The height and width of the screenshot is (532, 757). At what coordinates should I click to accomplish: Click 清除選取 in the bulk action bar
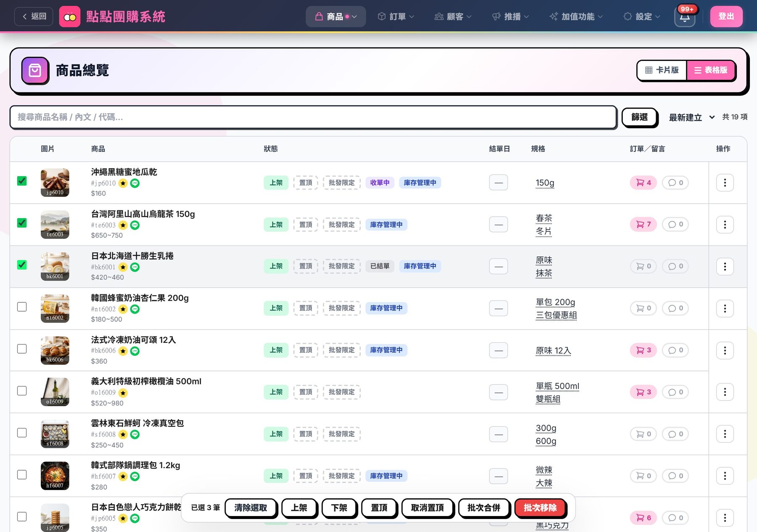coord(251,508)
